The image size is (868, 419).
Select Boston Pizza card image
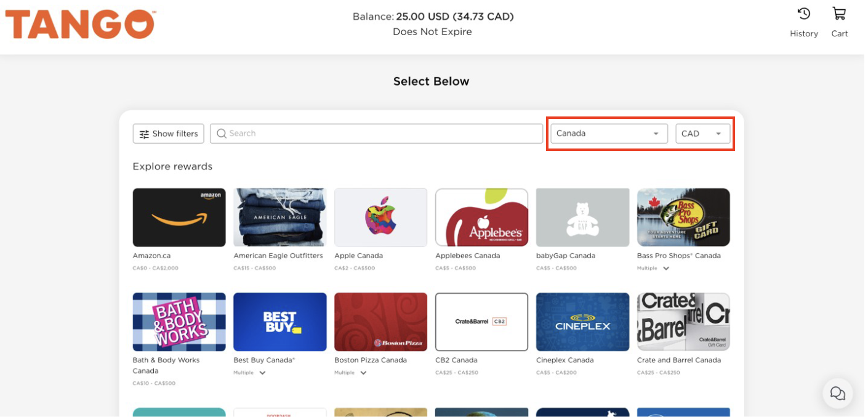click(382, 323)
